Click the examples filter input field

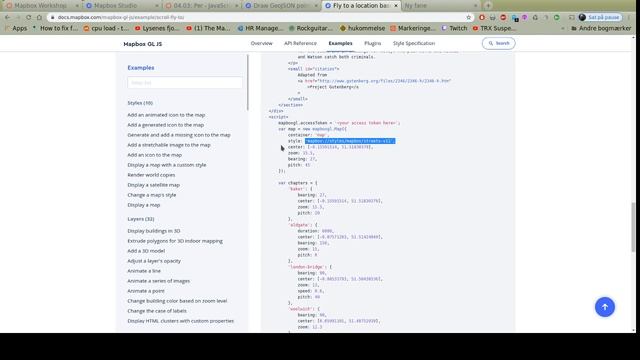point(184,82)
